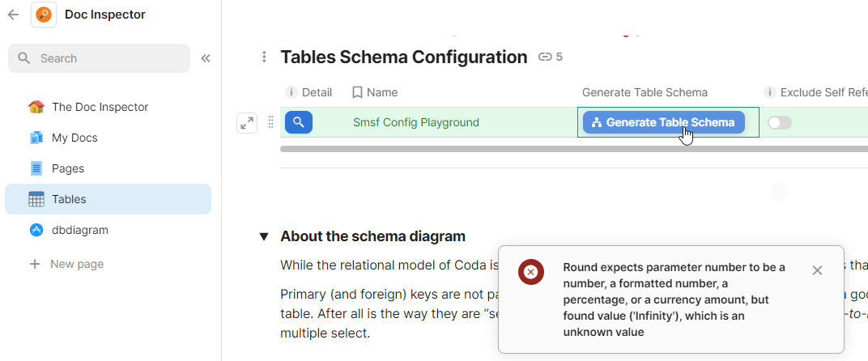The width and height of the screenshot is (868, 361).
Task: Click Generate Table Schema button
Action: click(663, 122)
